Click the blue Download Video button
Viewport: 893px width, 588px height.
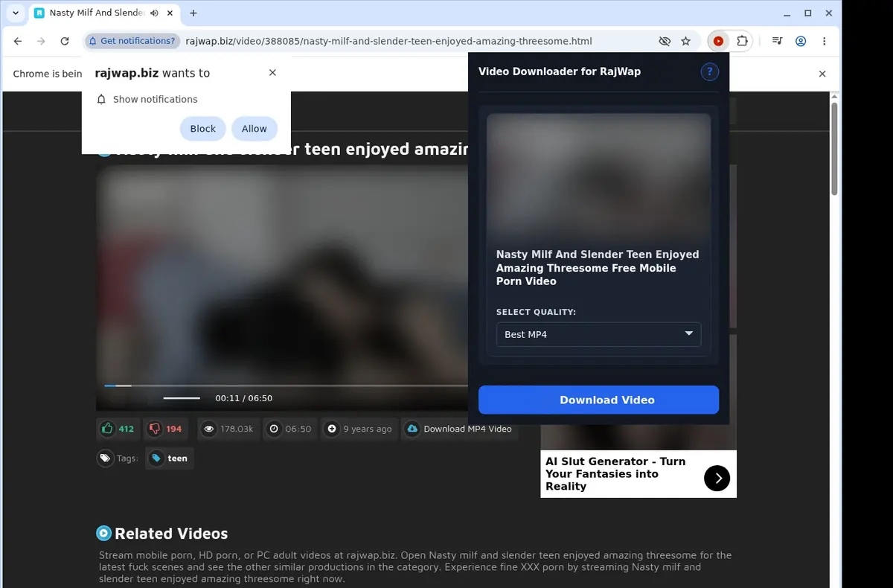point(598,400)
